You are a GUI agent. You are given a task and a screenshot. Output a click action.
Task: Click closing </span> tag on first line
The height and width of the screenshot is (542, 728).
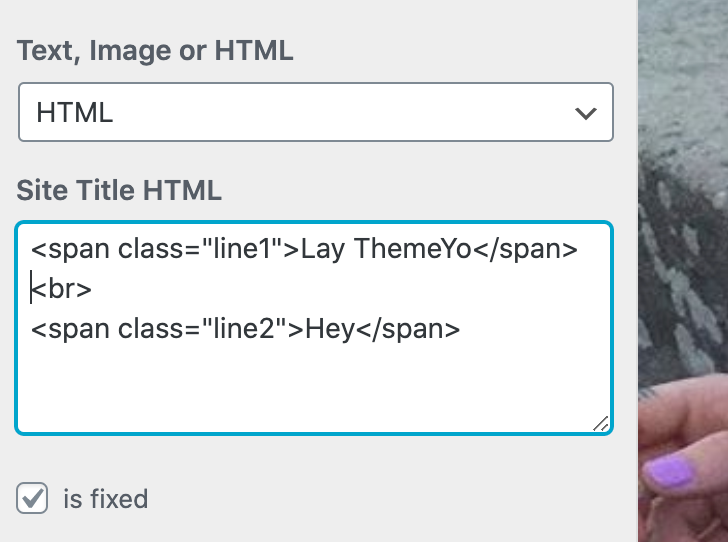point(524,249)
